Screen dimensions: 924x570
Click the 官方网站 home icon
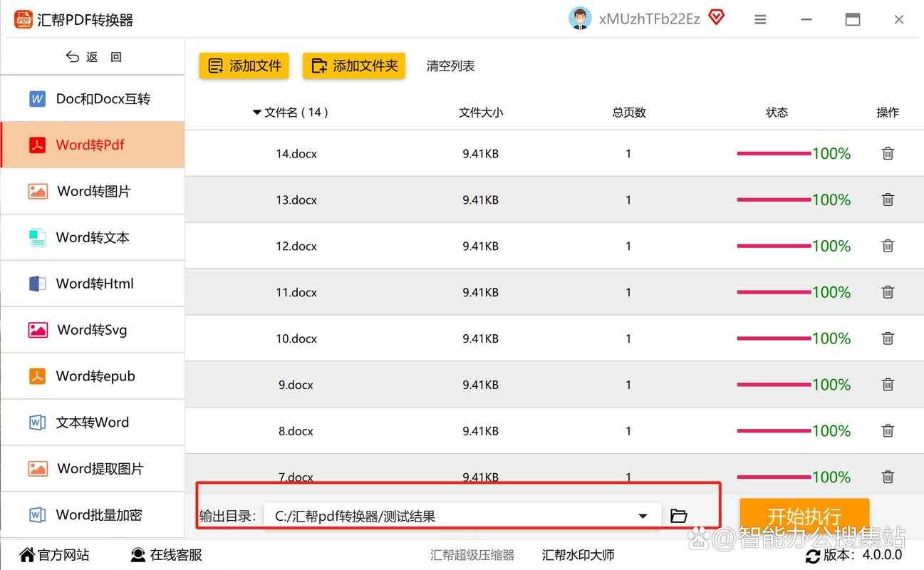pyautogui.click(x=27, y=554)
